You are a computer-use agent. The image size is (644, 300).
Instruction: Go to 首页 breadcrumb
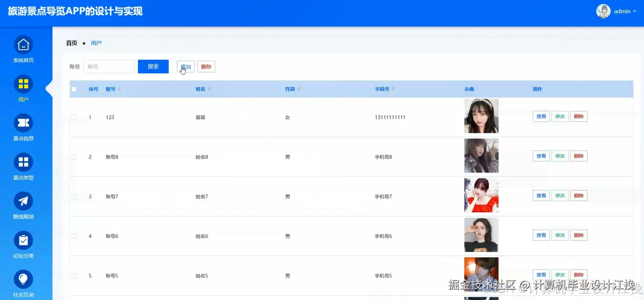71,43
